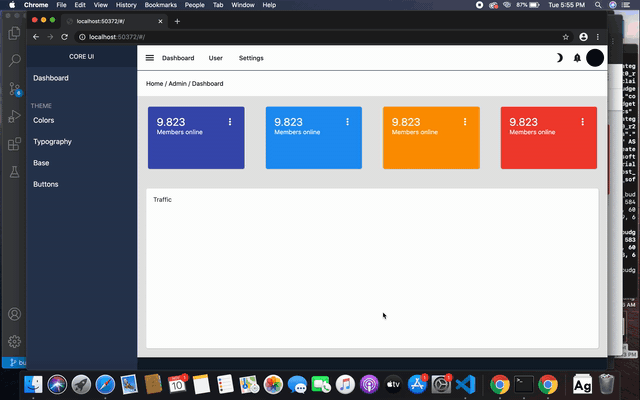Click the Home breadcrumb
The width and height of the screenshot is (640, 400).
point(154,83)
